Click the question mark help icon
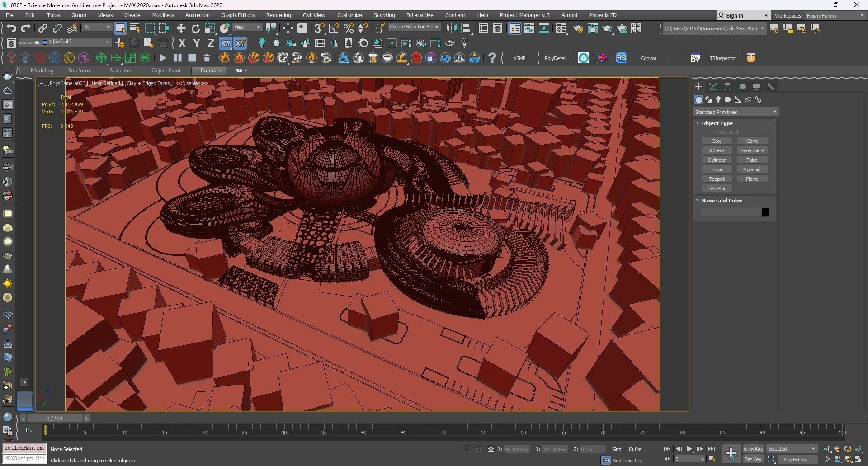The image size is (868, 470). click(x=492, y=58)
